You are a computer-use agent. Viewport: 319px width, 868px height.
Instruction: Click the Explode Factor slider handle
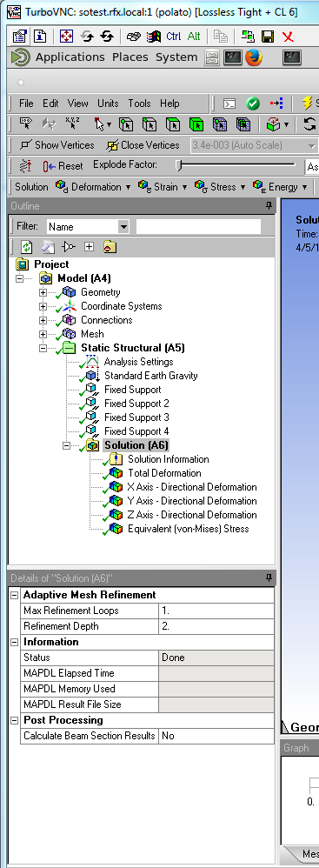[x=178, y=165]
